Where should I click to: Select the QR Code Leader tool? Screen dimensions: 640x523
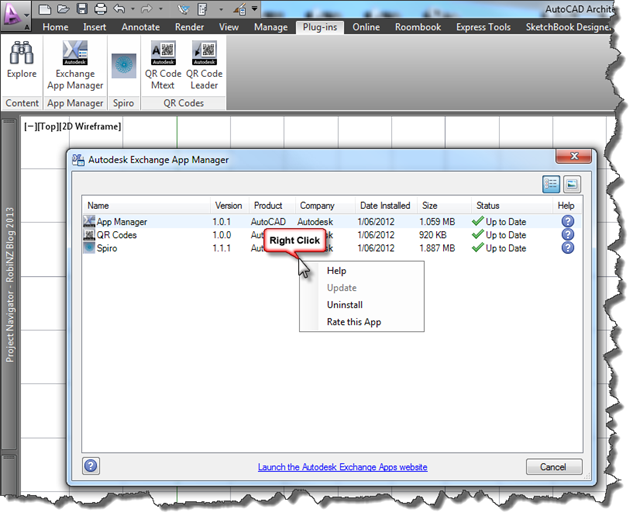204,64
